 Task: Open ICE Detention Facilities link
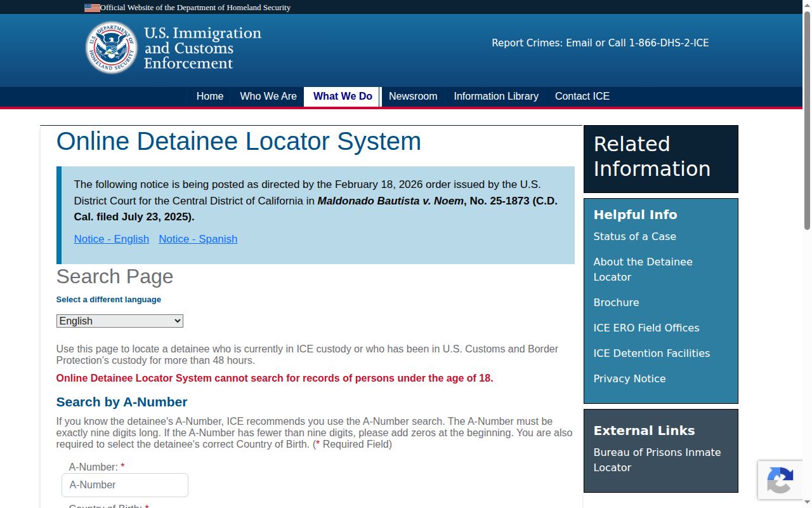pos(652,353)
